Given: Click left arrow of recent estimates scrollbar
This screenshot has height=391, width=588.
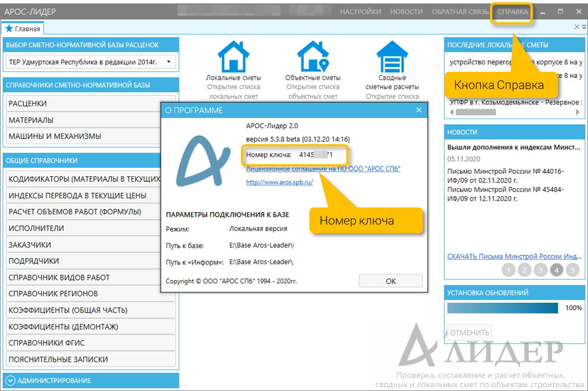Looking at the screenshot, I should pyautogui.click(x=451, y=112).
